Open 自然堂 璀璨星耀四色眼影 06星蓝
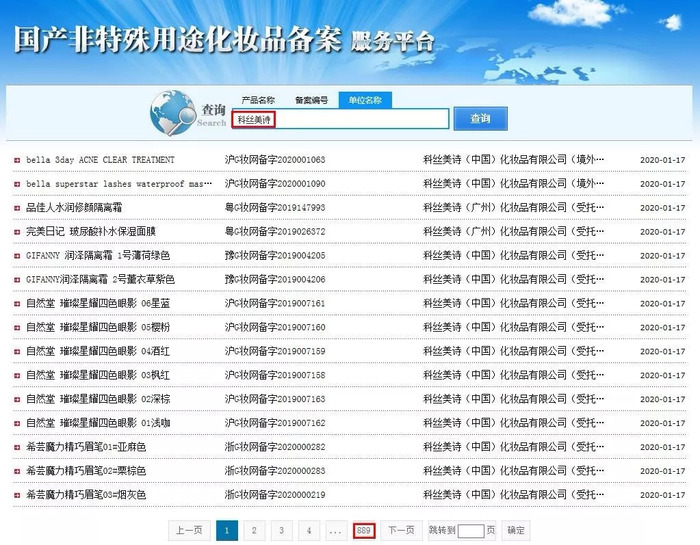 click(98, 304)
